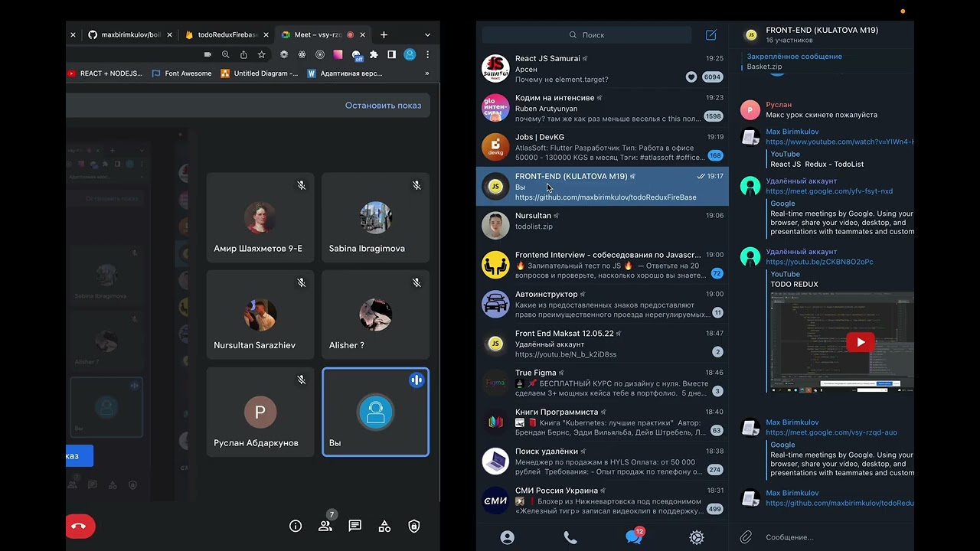Expand Chrome tab search chevron
This screenshot has height=551, width=980.
click(427, 34)
